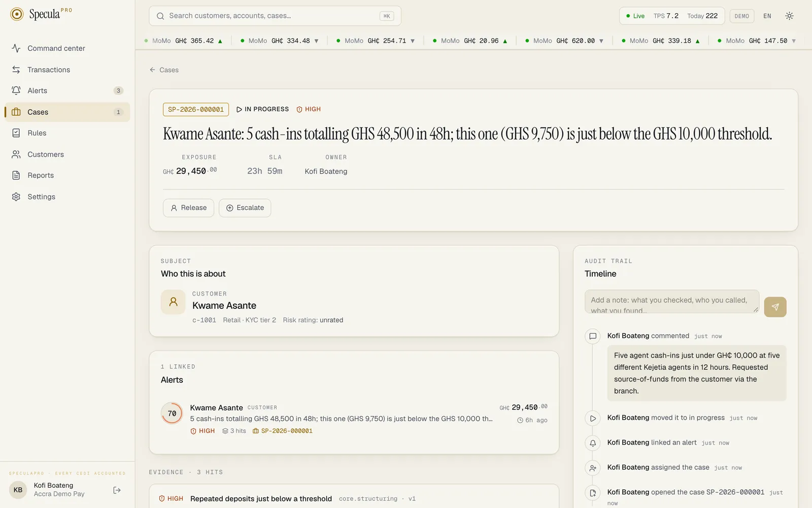
Task: Click the 6h ago timestamp on linked alert
Action: pos(532,420)
